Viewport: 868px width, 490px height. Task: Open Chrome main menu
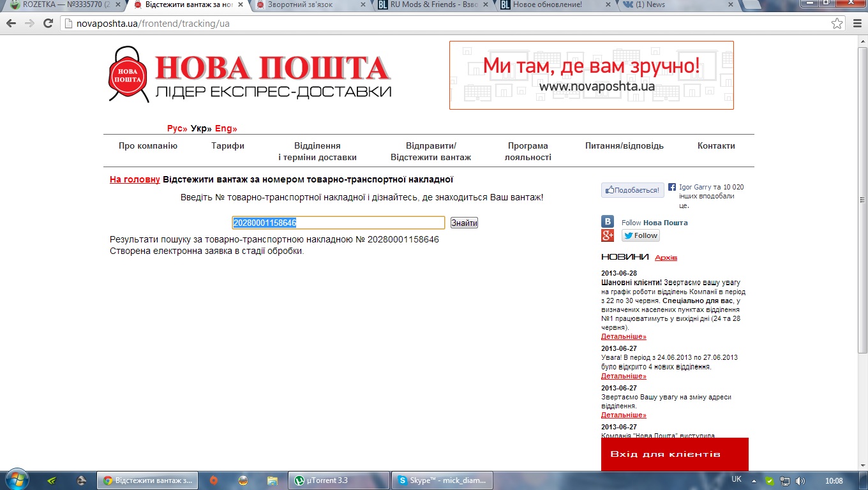[857, 24]
